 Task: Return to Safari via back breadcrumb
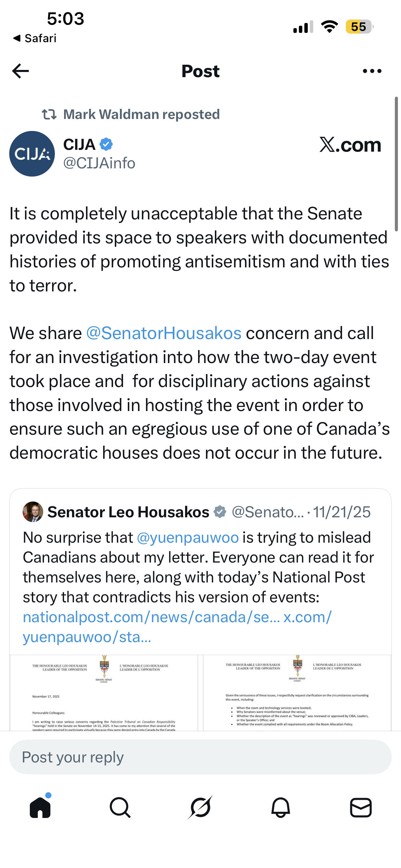[35, 38]
